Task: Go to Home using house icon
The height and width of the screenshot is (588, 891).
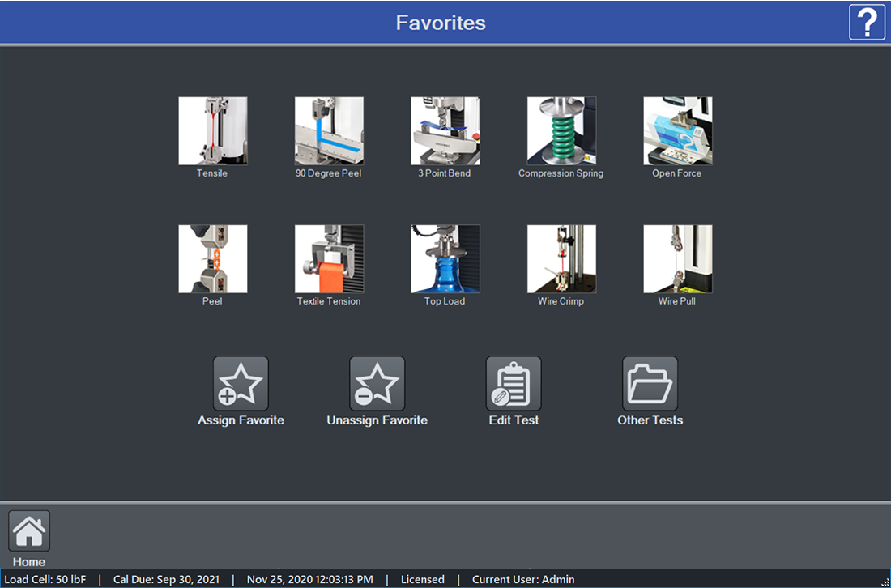Action: (x=29, y=531)
